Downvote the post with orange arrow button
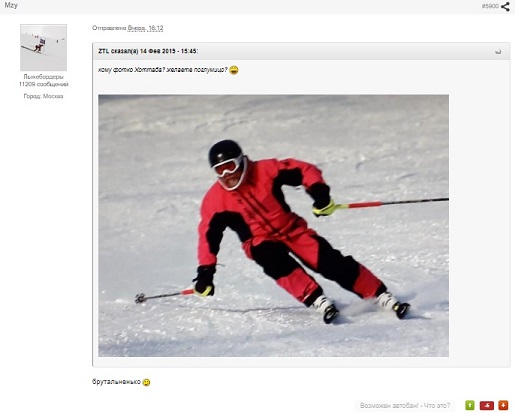Screen dimensions: 515x414 point(503,405)
